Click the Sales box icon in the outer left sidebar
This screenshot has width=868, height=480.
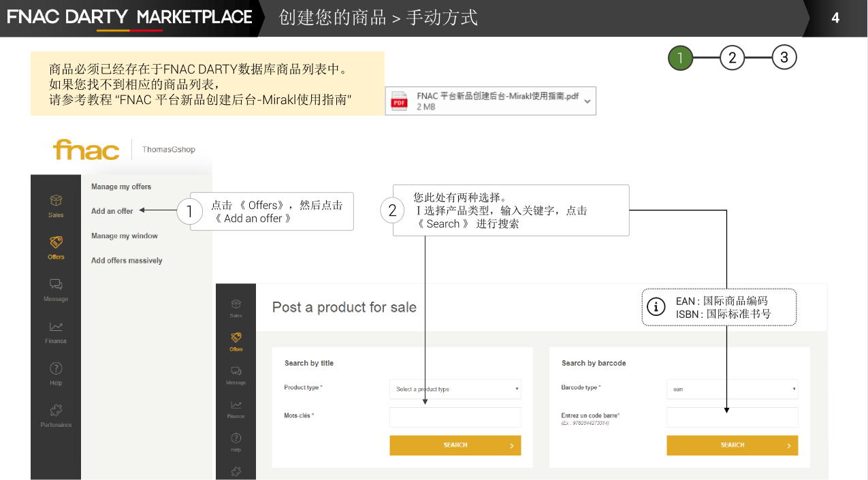(56, 201)
